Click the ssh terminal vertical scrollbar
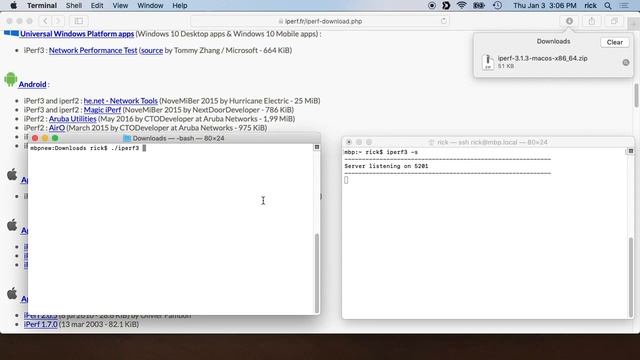640x360 pixels. pos(631,276)
